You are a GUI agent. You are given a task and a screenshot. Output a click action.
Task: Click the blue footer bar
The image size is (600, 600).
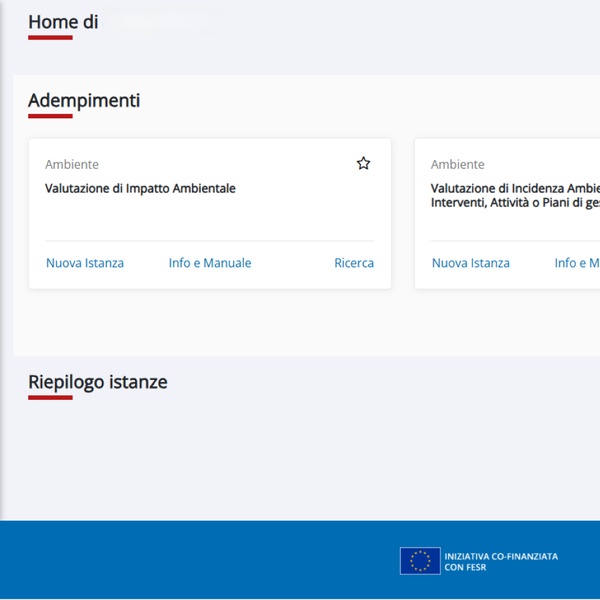coord(199,559)
